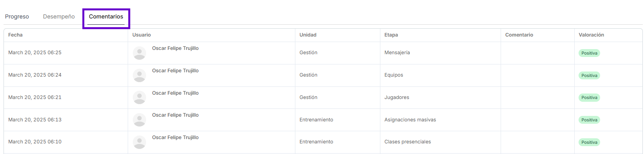Click avatar icon in 06:25 row

139,53
